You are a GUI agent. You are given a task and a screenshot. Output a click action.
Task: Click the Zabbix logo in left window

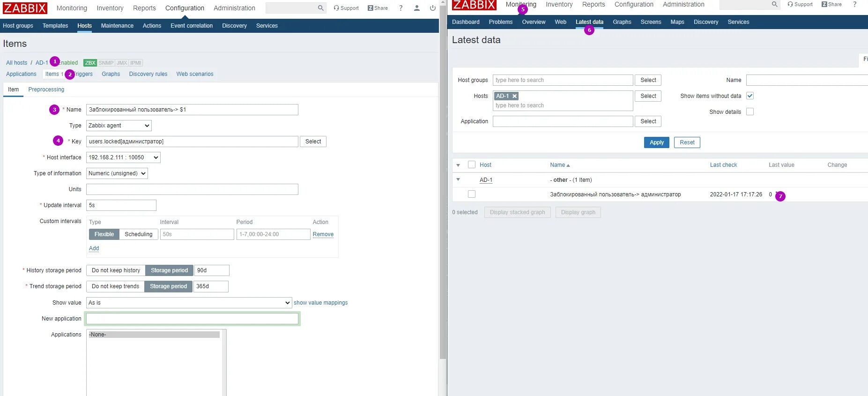click(x=25, y=8)
